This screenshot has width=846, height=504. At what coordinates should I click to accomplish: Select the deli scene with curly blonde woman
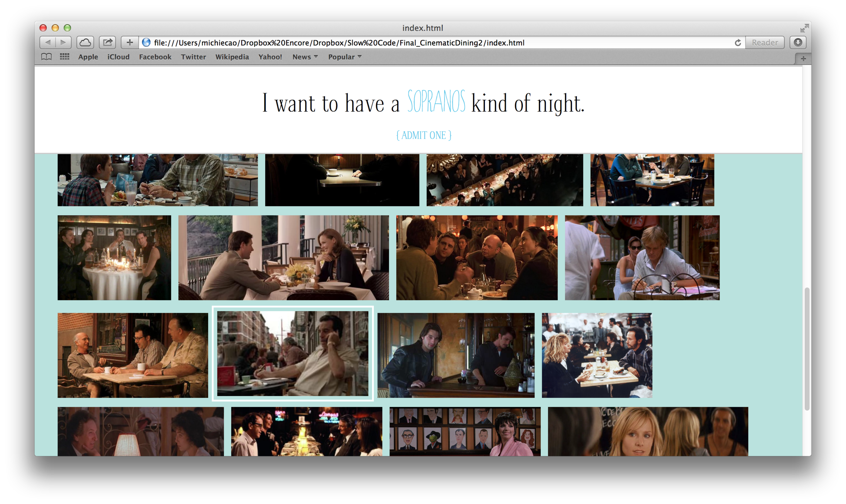pos(597,355)
